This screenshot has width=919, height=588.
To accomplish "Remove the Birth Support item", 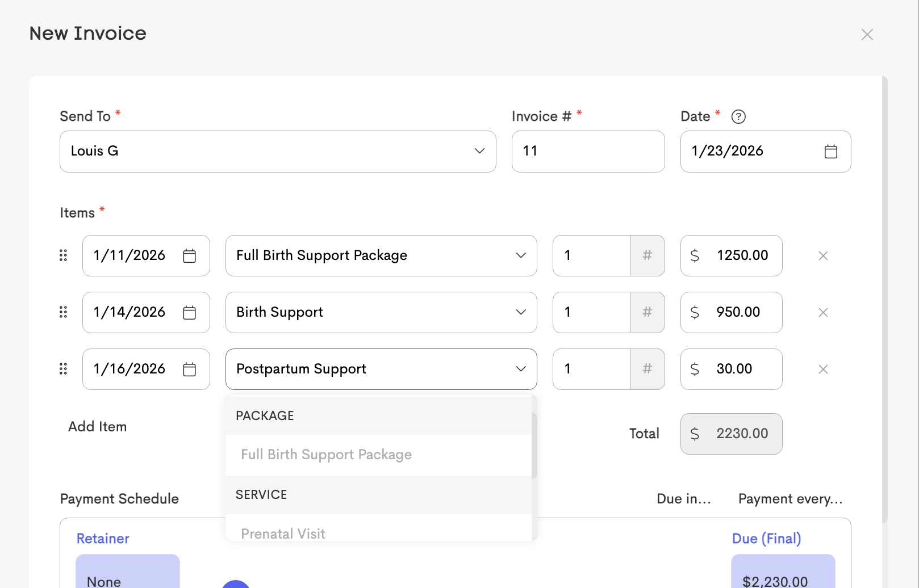I will tap(823, 313).
